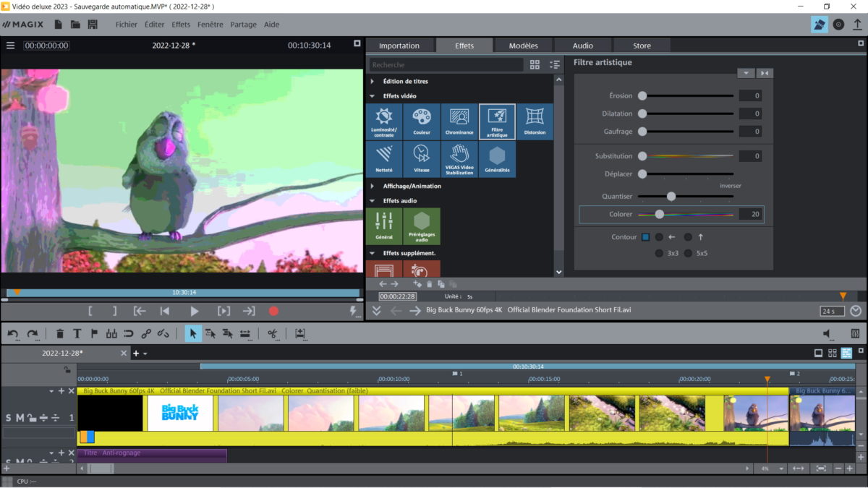Select the 3x3 contour radio option

(x=659, y=253)
